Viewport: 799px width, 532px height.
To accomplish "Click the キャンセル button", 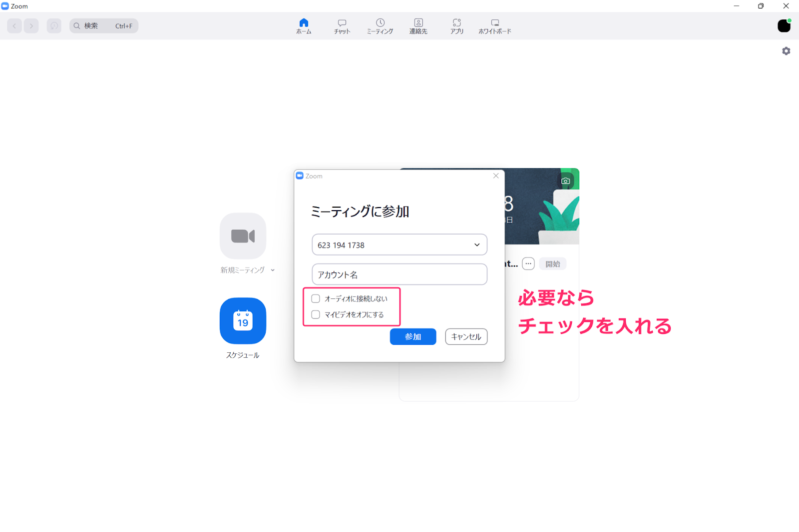I will [466, 337].
